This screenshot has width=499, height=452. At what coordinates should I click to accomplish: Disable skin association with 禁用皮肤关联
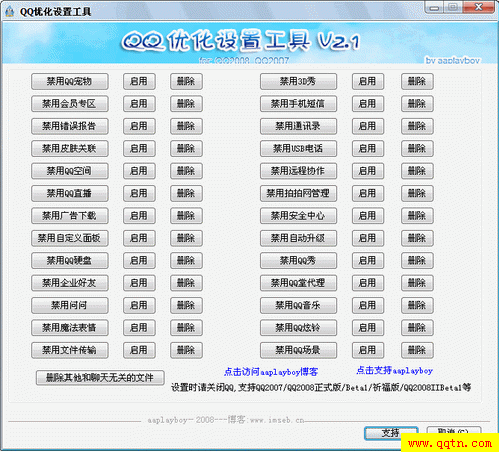[x=70, y=148]
